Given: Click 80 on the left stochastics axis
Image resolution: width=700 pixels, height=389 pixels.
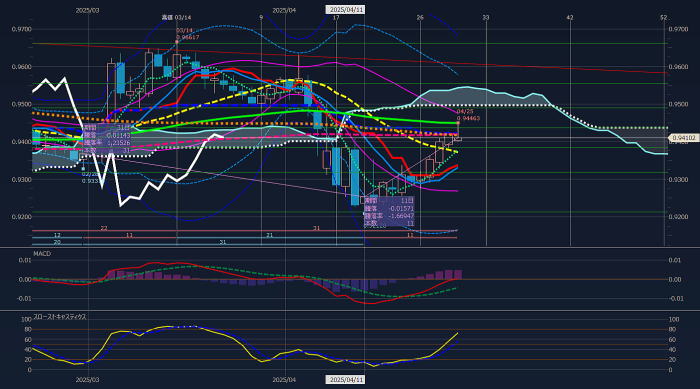Looking at the screenshot, I should click(x=28, y=330).
